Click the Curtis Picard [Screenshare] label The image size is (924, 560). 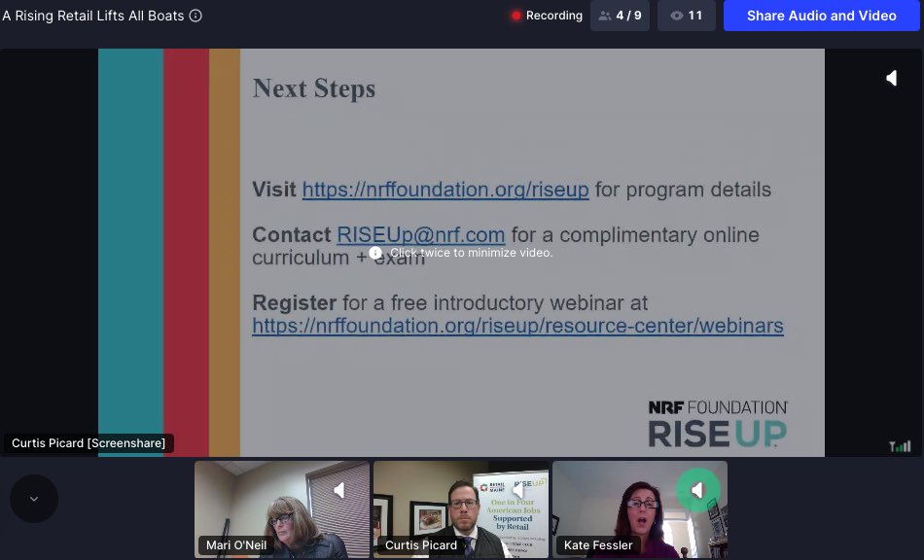click(x=89, y=442)
